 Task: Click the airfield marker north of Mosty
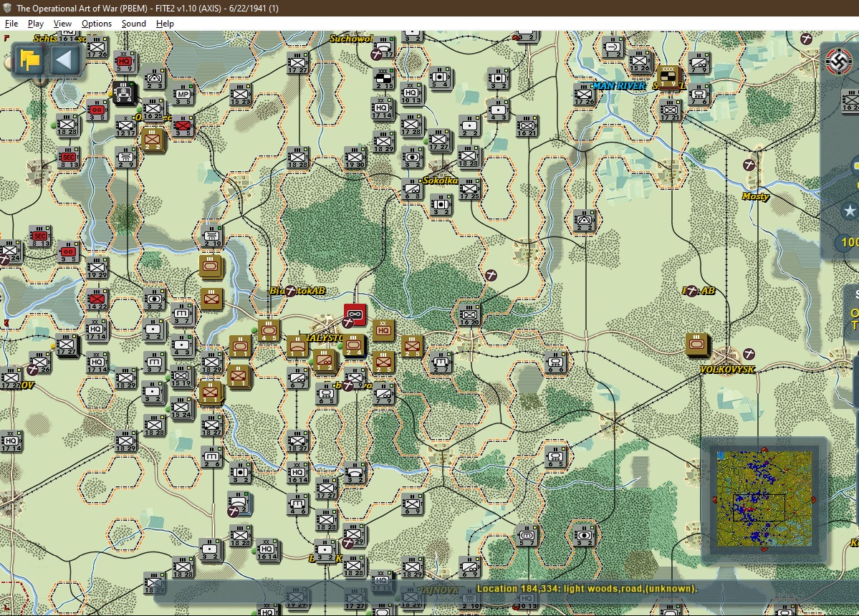click(749, 165)
